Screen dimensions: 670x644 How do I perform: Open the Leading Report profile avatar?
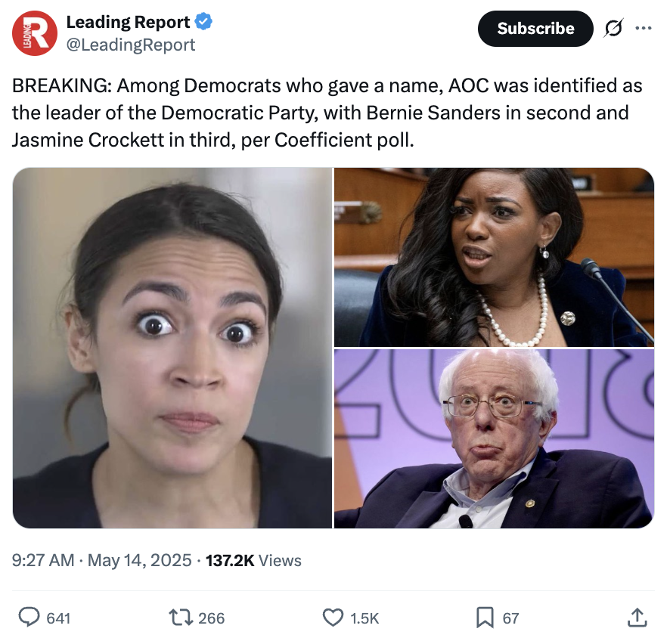pos(35,33)
